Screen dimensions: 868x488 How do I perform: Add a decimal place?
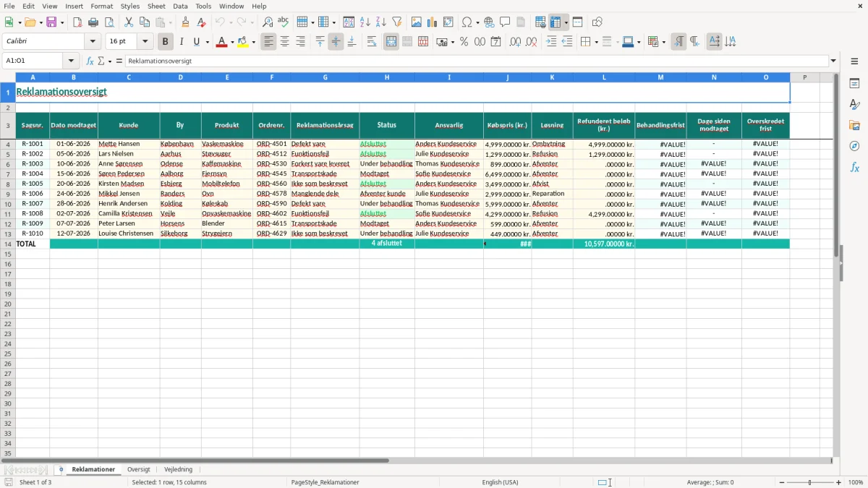(515, 42)
